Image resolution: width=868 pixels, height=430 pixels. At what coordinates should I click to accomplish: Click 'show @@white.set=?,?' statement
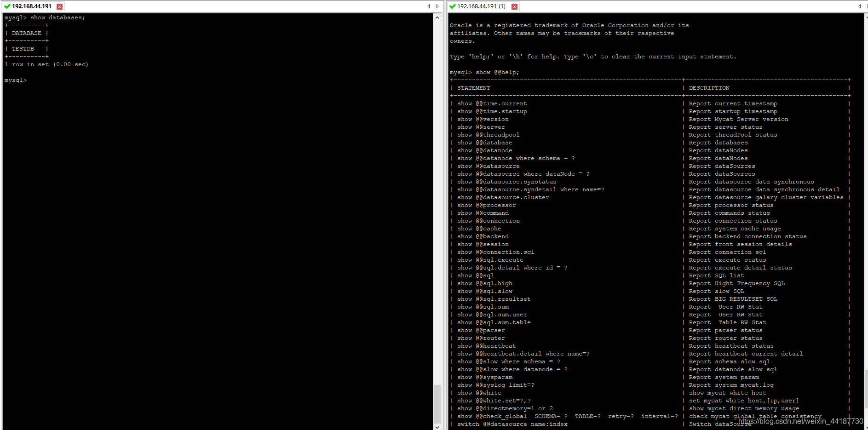494,401
